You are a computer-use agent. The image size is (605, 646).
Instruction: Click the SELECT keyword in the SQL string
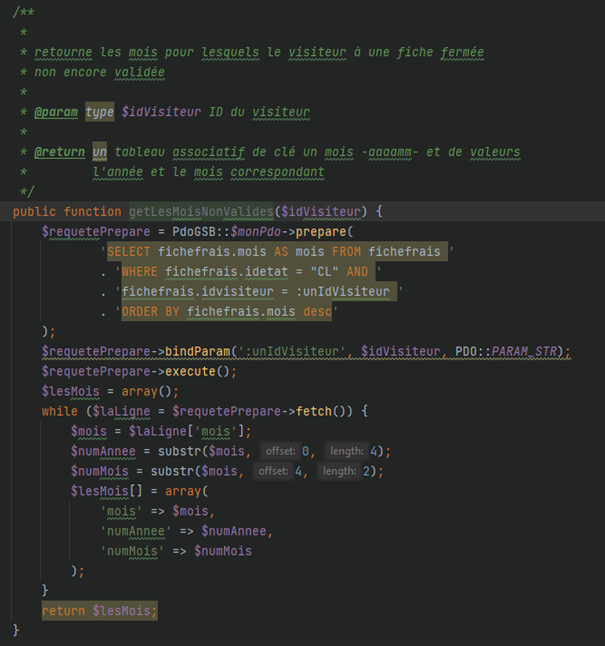click(x=129, y=251)
